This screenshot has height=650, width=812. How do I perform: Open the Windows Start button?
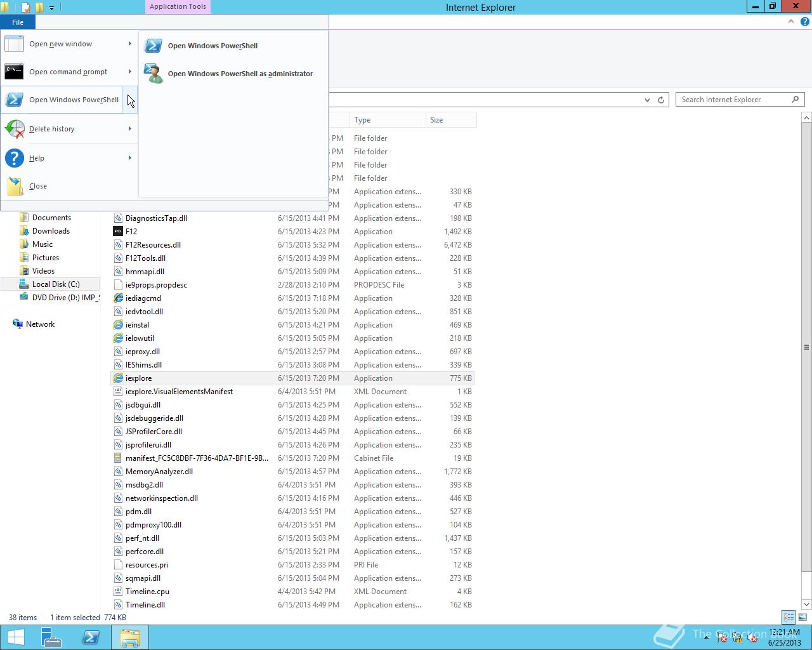(15, 637)
